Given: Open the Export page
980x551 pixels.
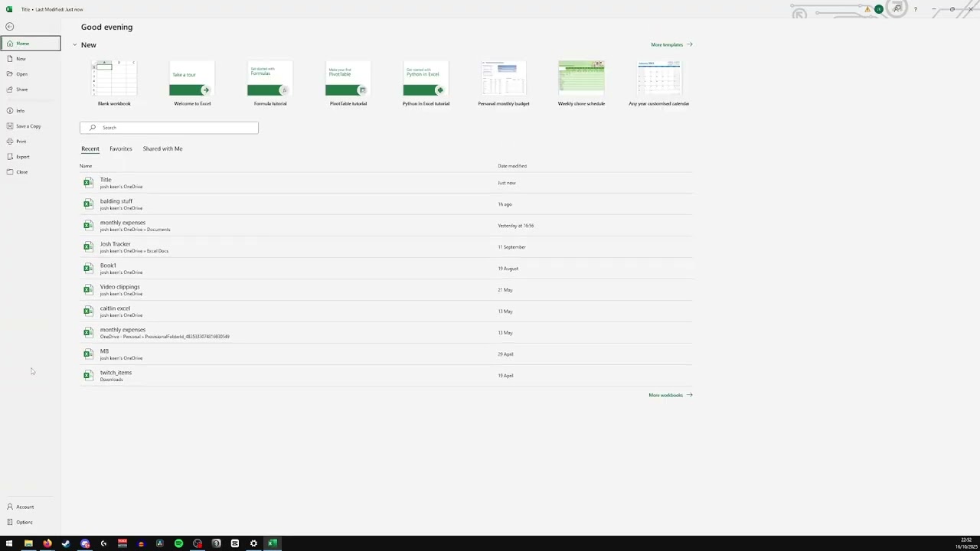Looking at the screenshot, I should click(31, 157).
